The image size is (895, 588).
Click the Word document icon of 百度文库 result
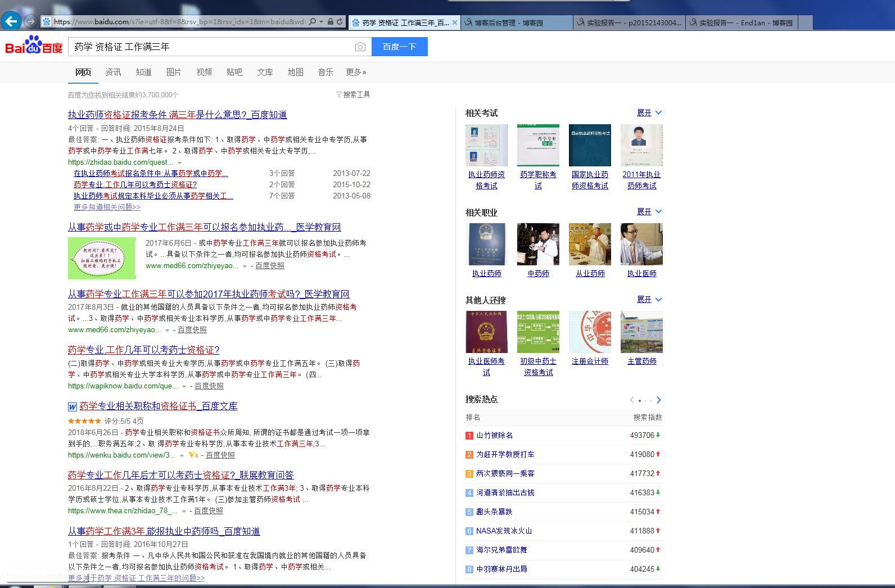coord(73,407)
